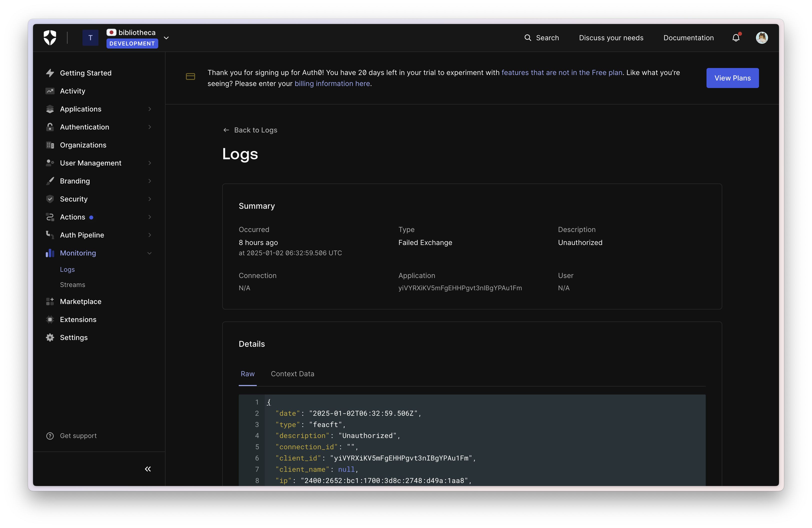This screenshot has height=528, width=812.
Task: Open the bibliotheca tenant dropdown
Action: pos(166,38)
